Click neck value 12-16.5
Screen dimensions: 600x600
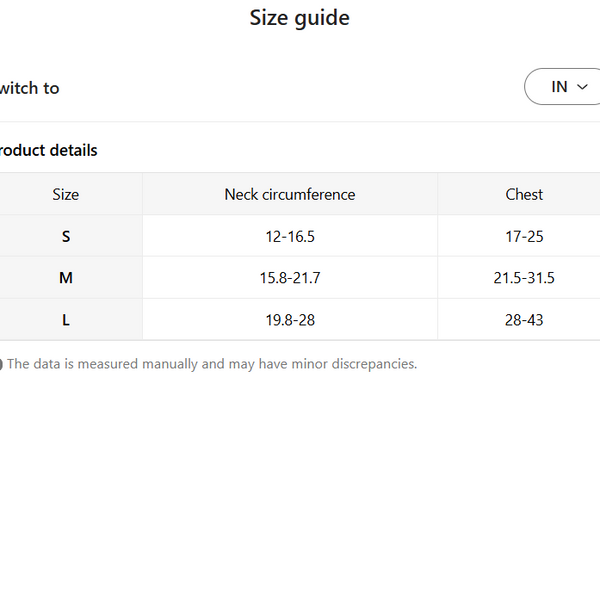pos(290,236)
